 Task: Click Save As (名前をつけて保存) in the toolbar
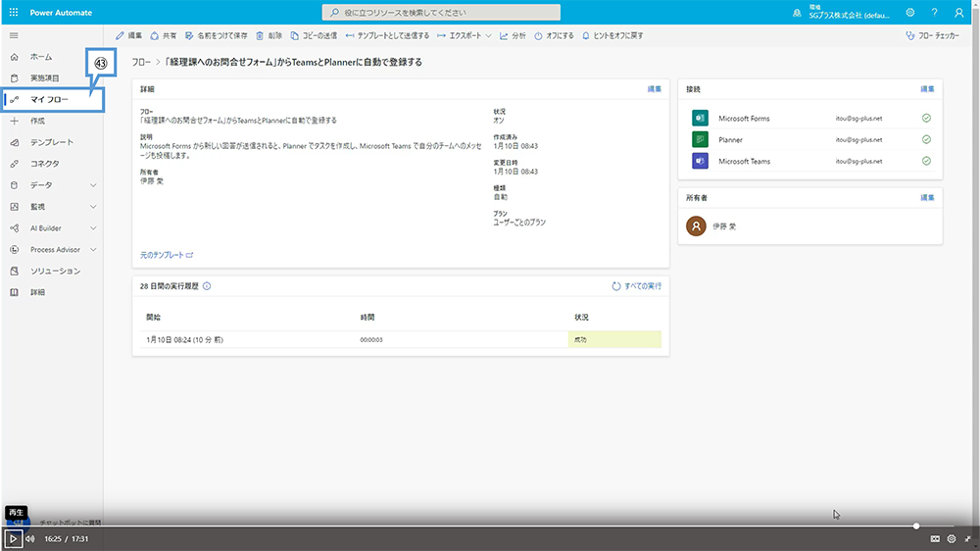(217, 35)
